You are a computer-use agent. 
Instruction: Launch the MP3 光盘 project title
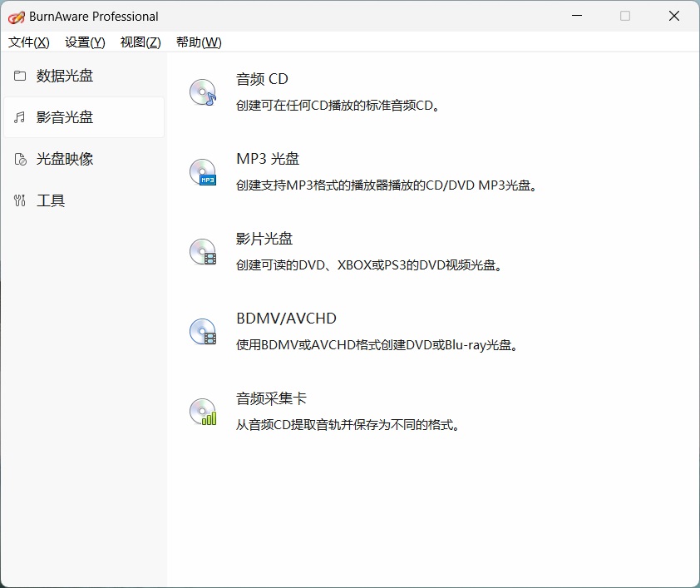coord(268,159)
